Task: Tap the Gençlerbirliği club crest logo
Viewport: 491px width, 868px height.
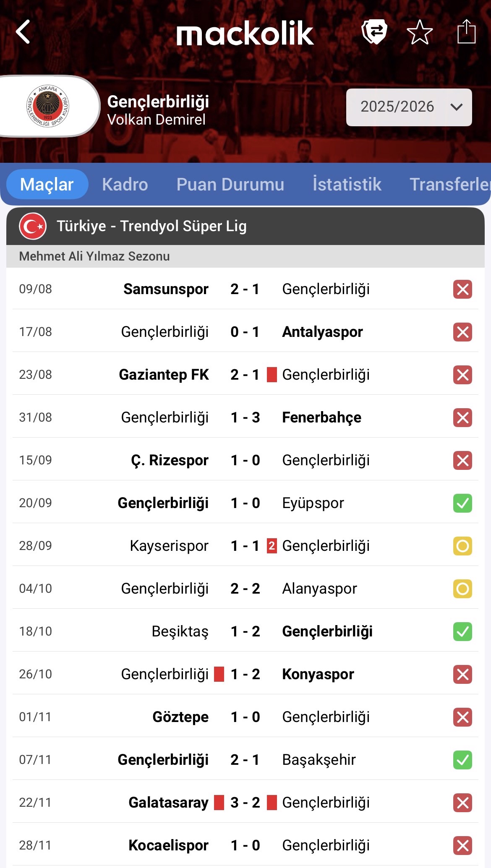Action: 47,106
